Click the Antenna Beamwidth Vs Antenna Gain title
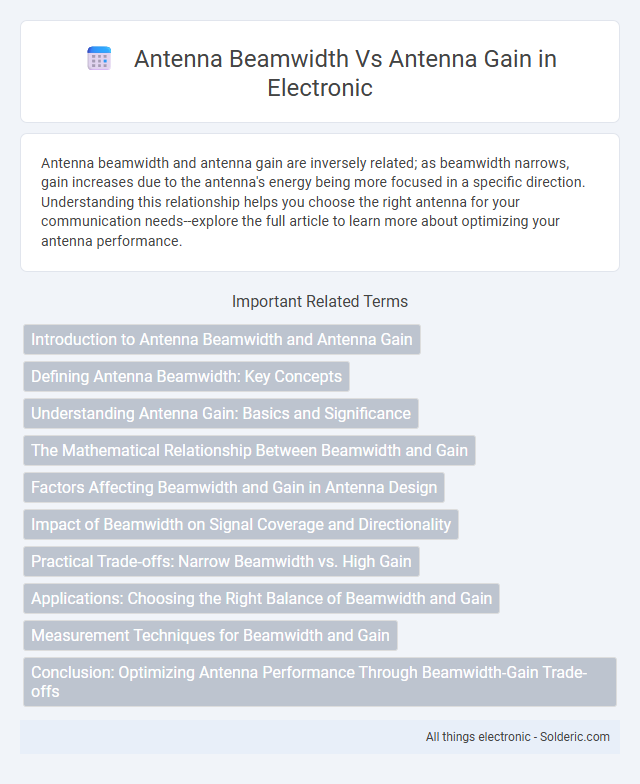This screenshot has height=784, width=640. pyautogui.click(x=345, y=72)
